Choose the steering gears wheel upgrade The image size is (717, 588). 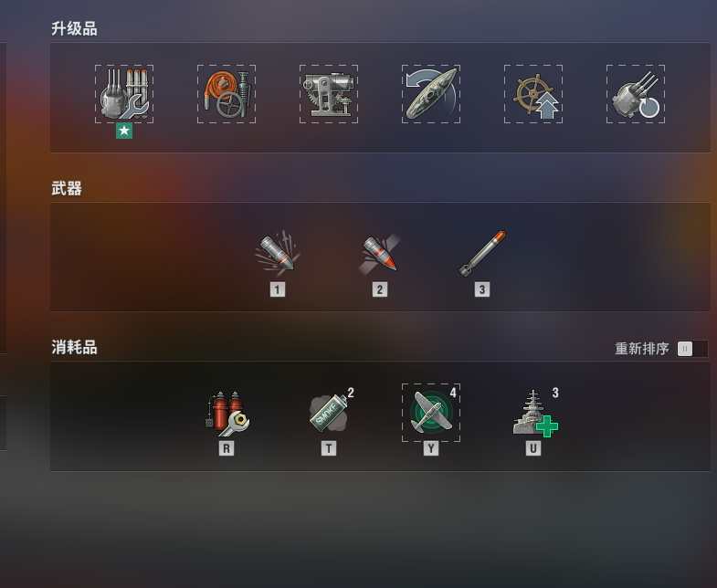533,94
